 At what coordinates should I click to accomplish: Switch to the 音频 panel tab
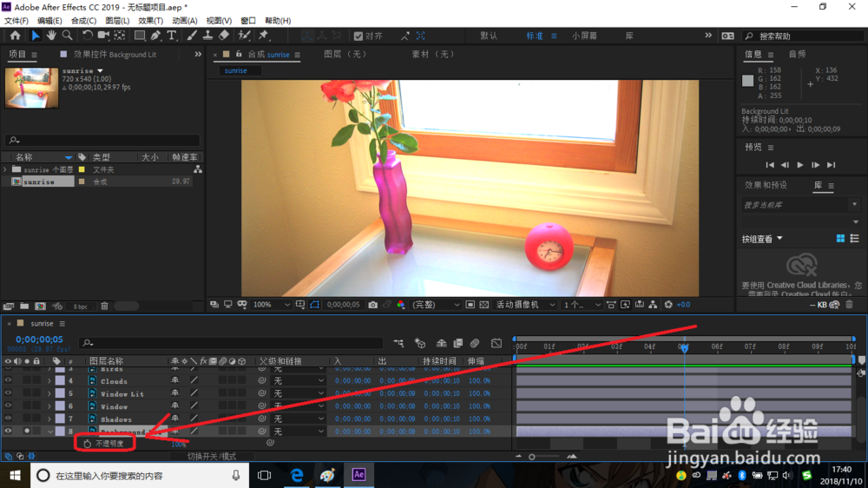797,55
